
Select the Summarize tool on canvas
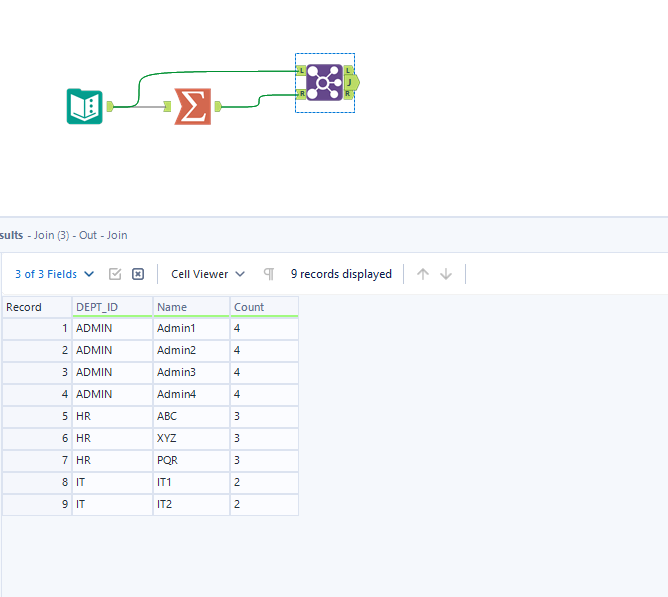pyautogui.click(x=193, y=107)
